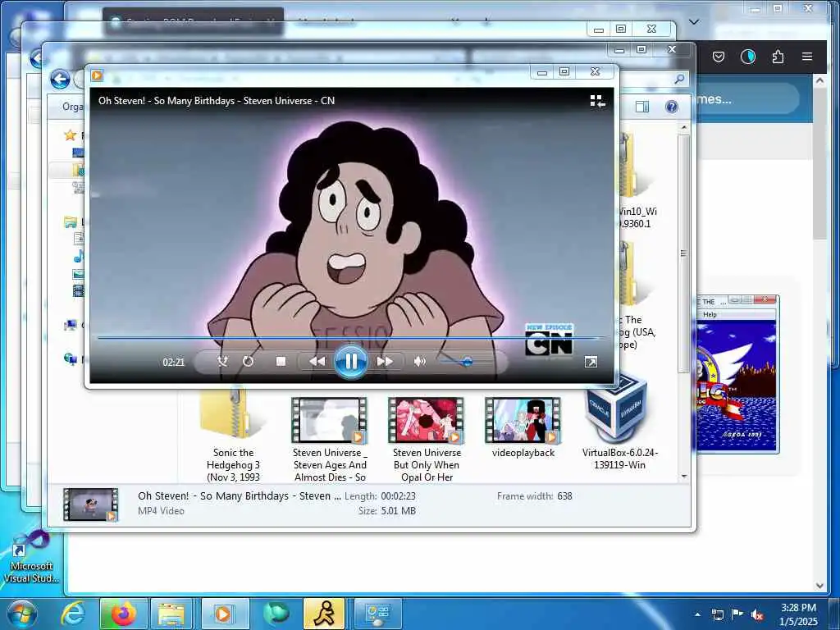Open the Firefox list all tabs chevron

694,22
